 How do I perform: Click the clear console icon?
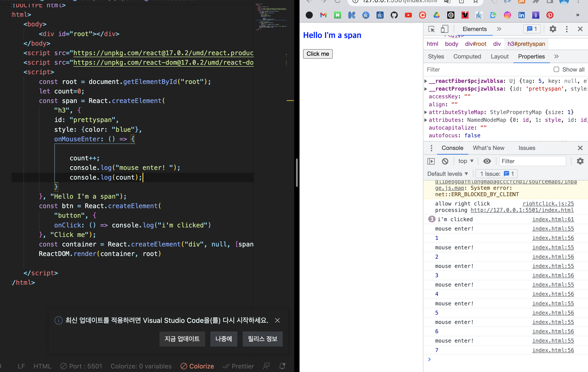445,161
